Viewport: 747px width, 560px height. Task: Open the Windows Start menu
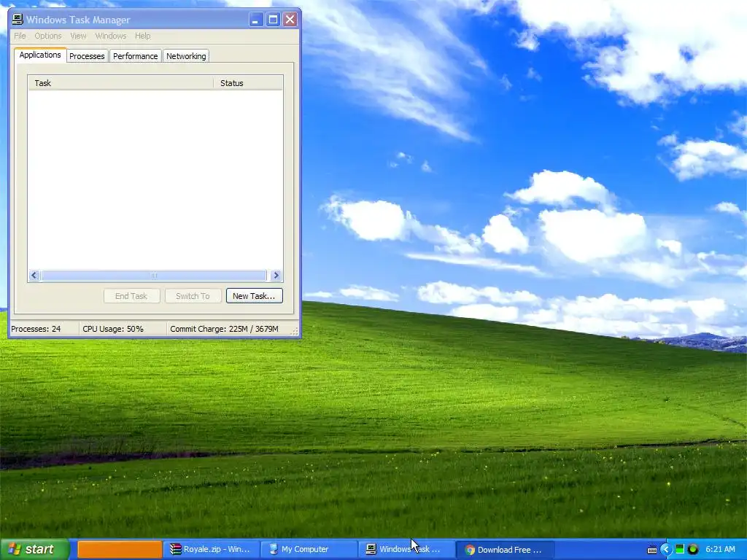(x=34, y=549)
